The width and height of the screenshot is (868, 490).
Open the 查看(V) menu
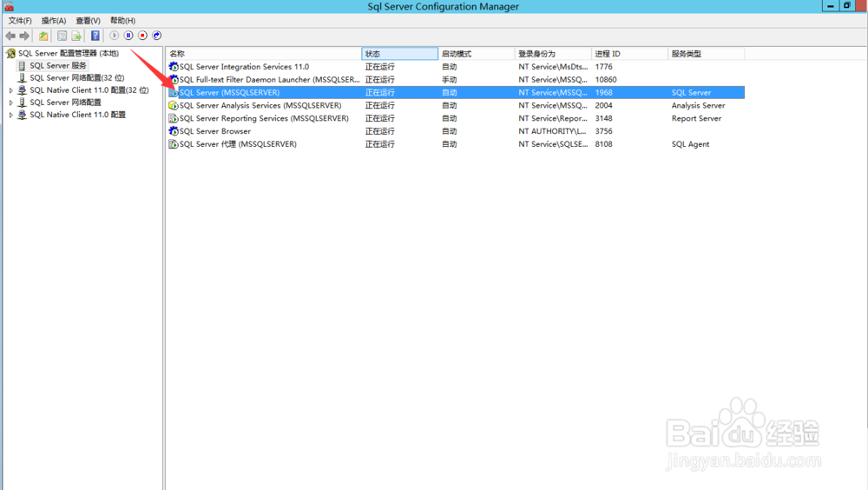pos(88,21)
